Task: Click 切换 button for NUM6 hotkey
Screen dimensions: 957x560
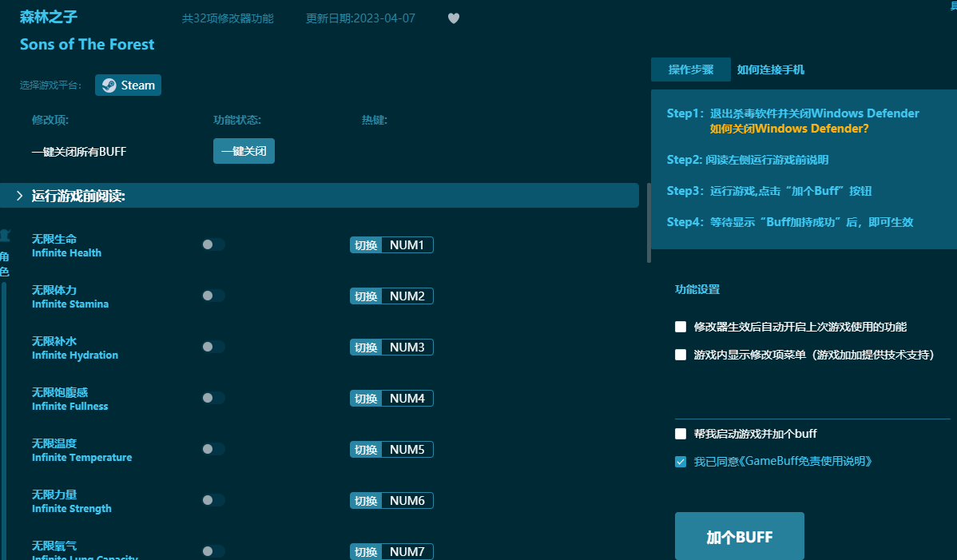Action: point(366,502)
